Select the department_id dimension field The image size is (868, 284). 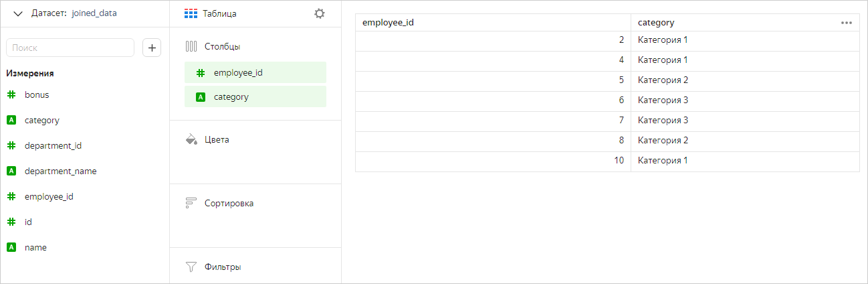(53, 145)
